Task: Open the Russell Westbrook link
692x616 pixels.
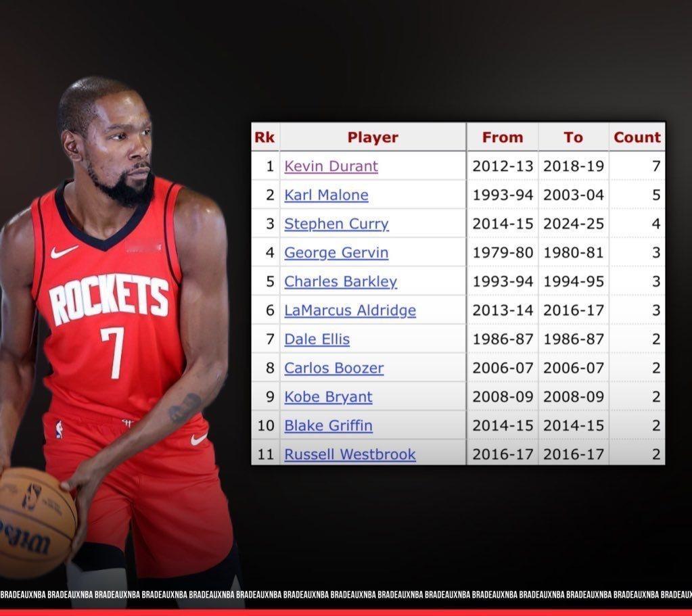Action: pyautogui.click(x=350, y=454)
